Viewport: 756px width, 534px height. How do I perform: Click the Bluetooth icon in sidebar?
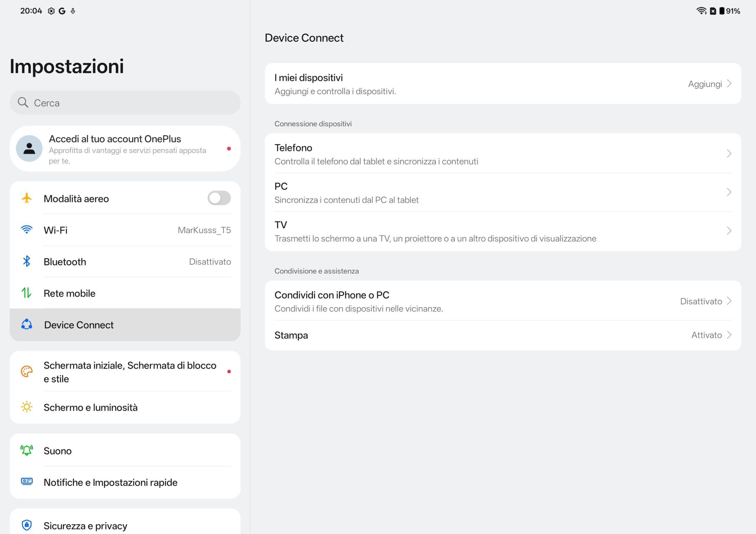coord(27,261)
